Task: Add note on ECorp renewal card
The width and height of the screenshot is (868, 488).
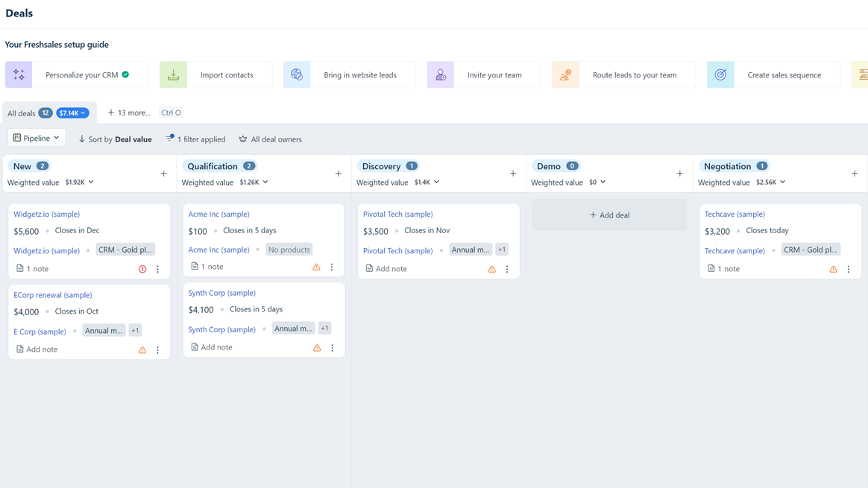Action: (x=37, y=349)
